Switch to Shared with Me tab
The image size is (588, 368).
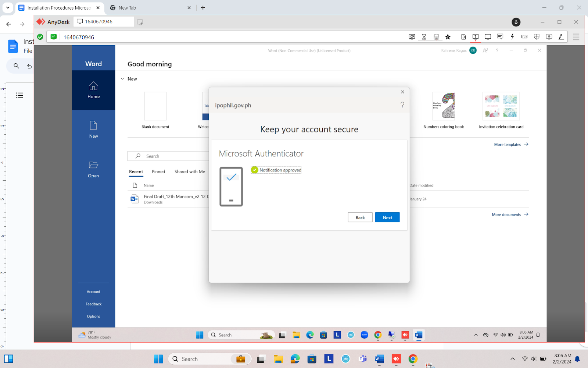pos(190,171)
